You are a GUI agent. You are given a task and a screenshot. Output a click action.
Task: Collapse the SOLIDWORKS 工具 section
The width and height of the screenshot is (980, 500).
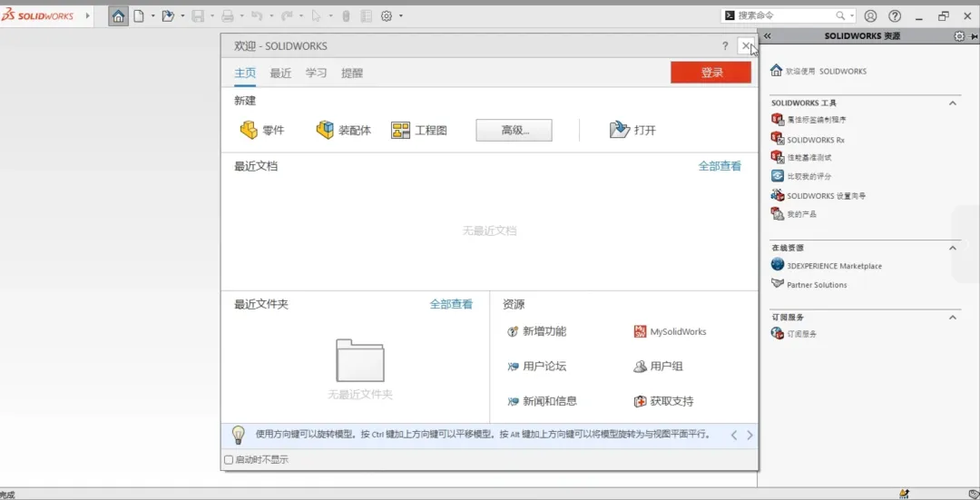click(x=953, y=103)
